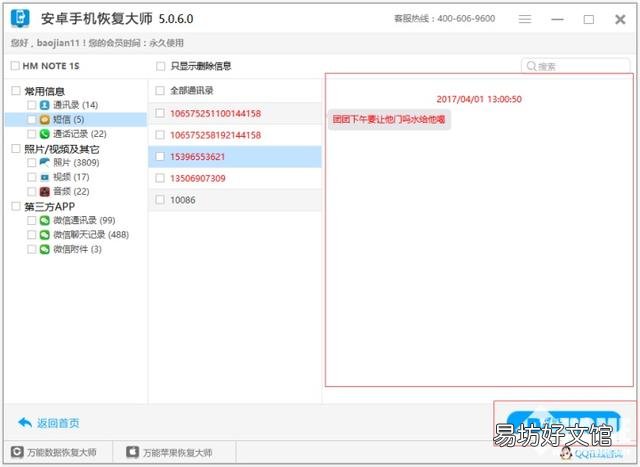
Task: Select conversation 106575258192144158
Action: point(235,135)
